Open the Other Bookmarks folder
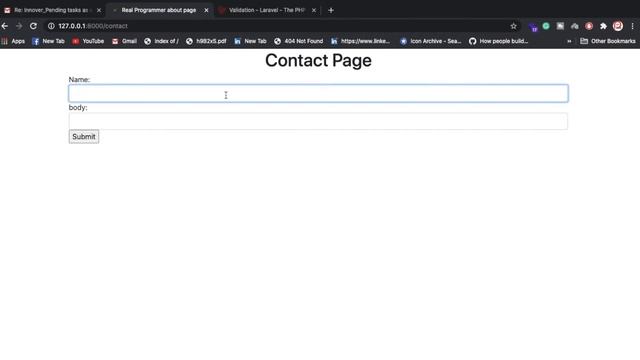 (608, 41)
